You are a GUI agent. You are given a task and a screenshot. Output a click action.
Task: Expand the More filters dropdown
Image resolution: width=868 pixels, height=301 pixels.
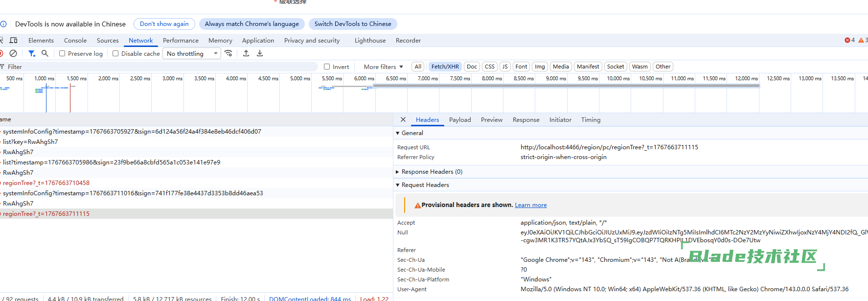click(x=383, y=67)
